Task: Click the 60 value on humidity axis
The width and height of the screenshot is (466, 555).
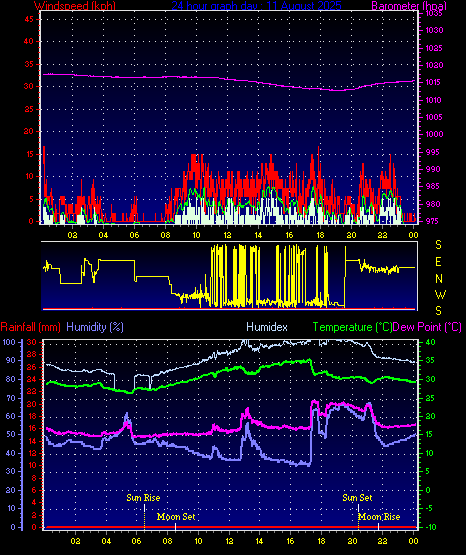Action: pyautogui.click(x=11, y=416)
